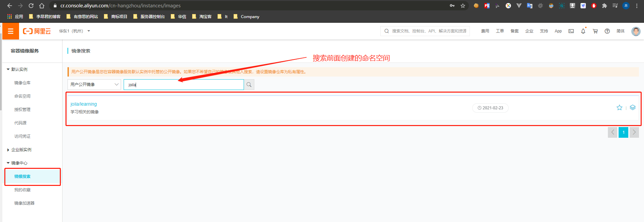Open the 用户公开镜像 dropdown
Screen dimensions: 644x222
point(94,85)
